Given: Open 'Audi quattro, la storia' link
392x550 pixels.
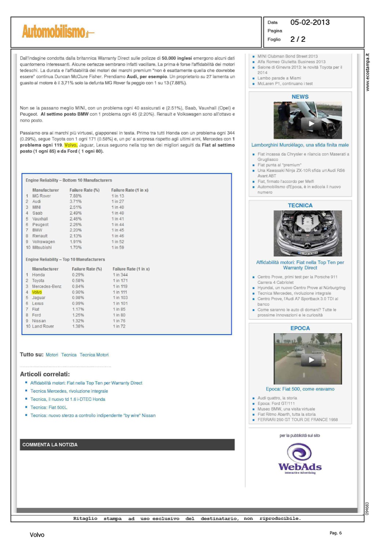Looking at the screenshot, I should click(x=277, y=398).
